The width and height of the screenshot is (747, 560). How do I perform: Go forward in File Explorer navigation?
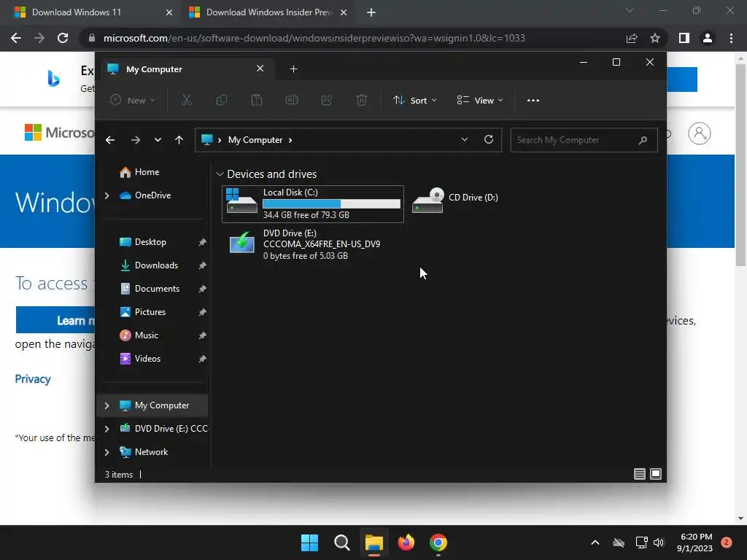tap(135, 140)
